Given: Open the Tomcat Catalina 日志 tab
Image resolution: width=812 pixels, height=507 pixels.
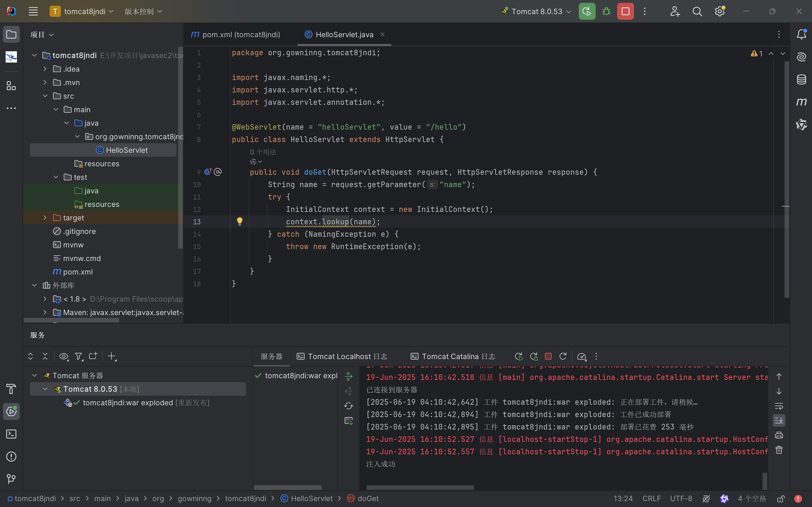Looking at the screenshot, I should (453, 357).
